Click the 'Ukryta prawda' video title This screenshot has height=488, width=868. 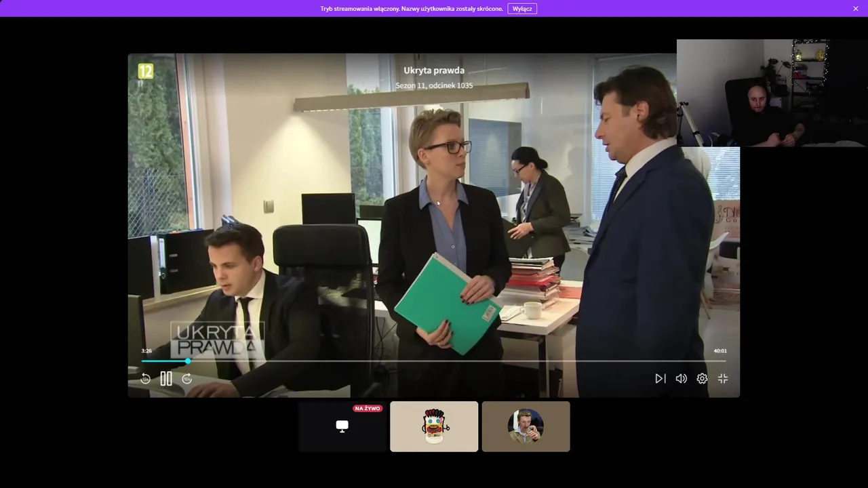coord(434,70)
